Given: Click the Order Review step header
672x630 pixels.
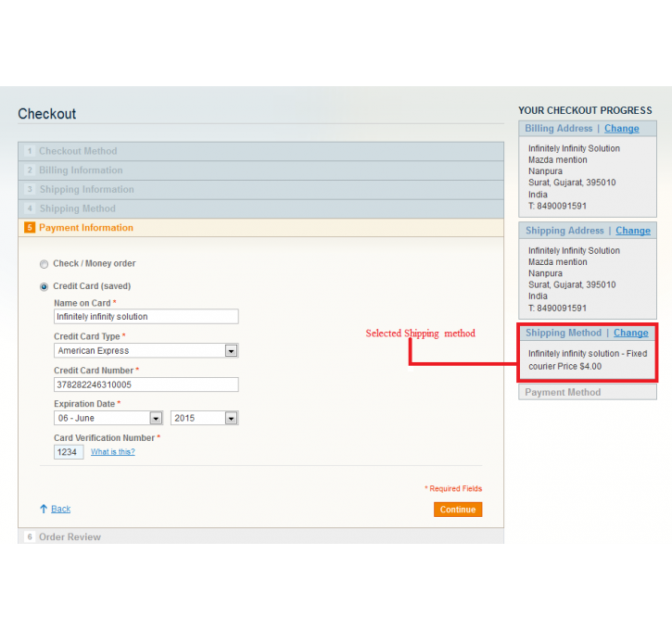Looking at the screenshot, I should tap(70, 537).
